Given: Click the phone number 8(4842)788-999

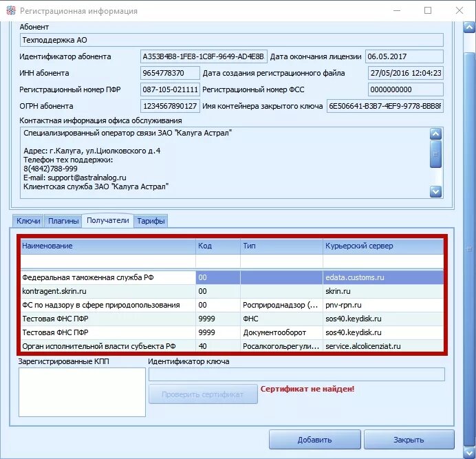Looking at the screenshot, I should (50, 169).
